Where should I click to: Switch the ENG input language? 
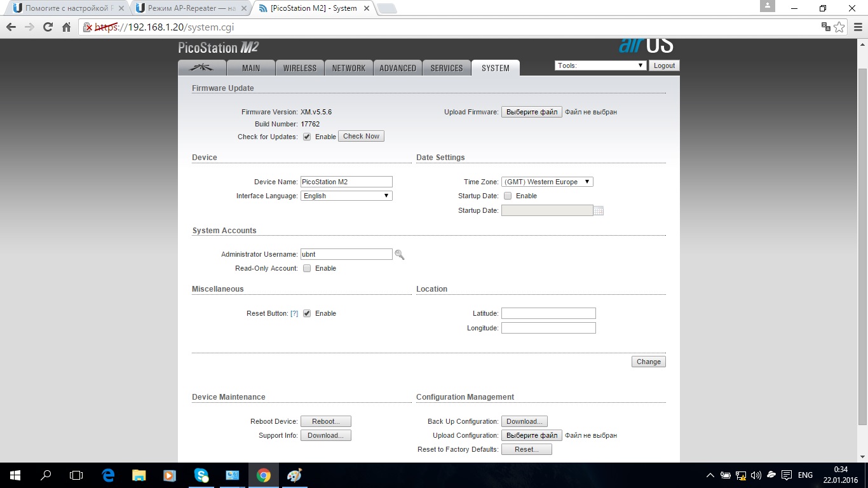[805, 475]
